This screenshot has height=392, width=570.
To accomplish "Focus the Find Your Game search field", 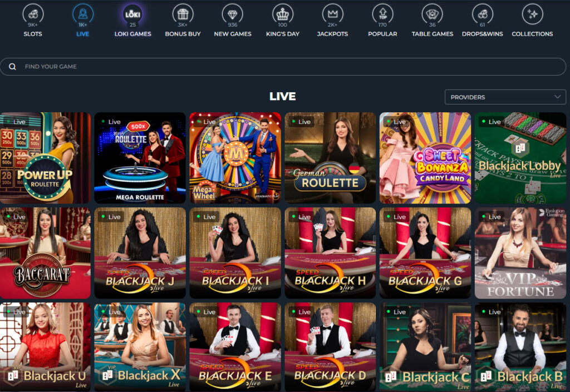I will [x=283, y=67].
